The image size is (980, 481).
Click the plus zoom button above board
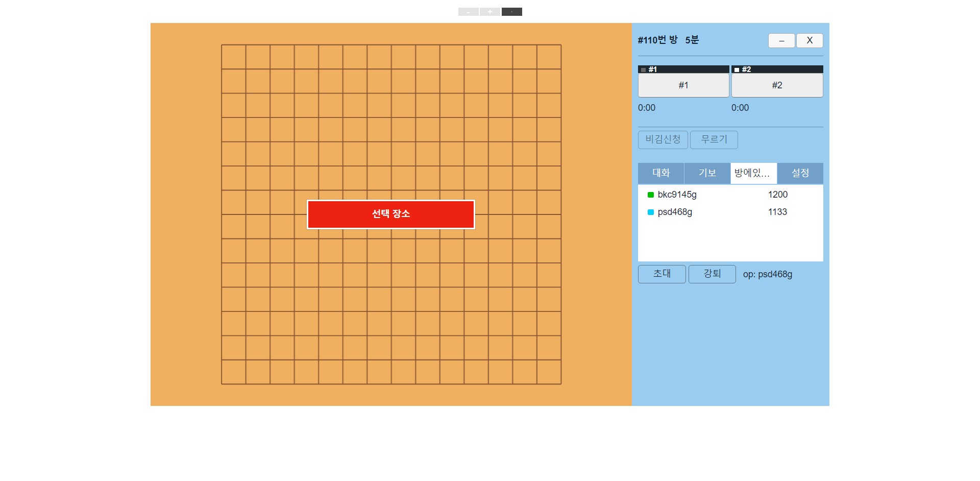(490, 12)
